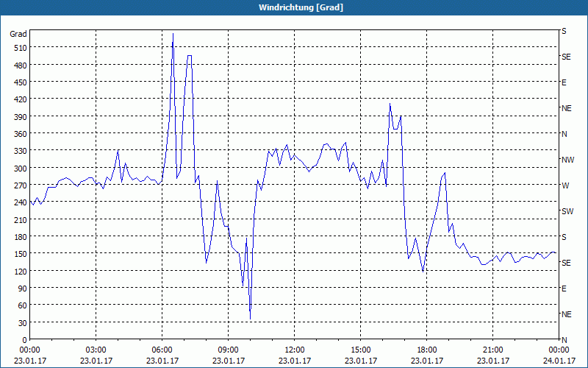This screenshot has height=368, width=588.
Task: Select the 510 value on the y-axis
Action: click(21, 48)
